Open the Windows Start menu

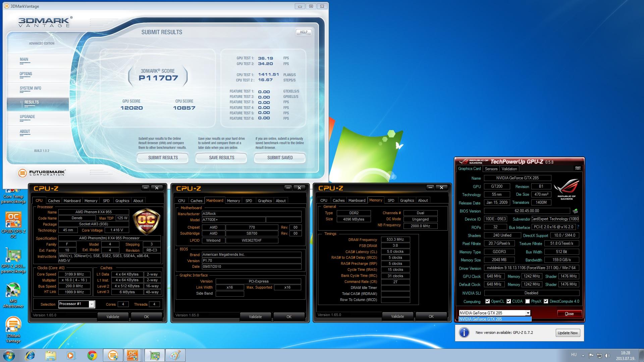tap(9, 355)
